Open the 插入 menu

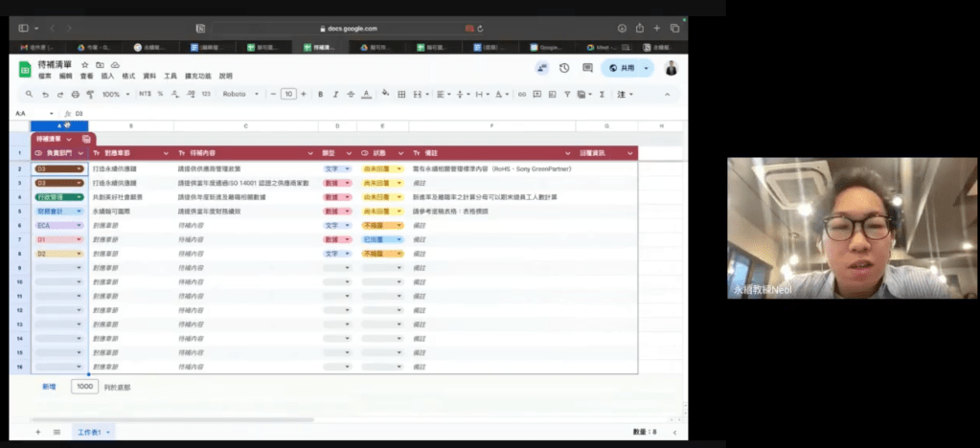107,76
